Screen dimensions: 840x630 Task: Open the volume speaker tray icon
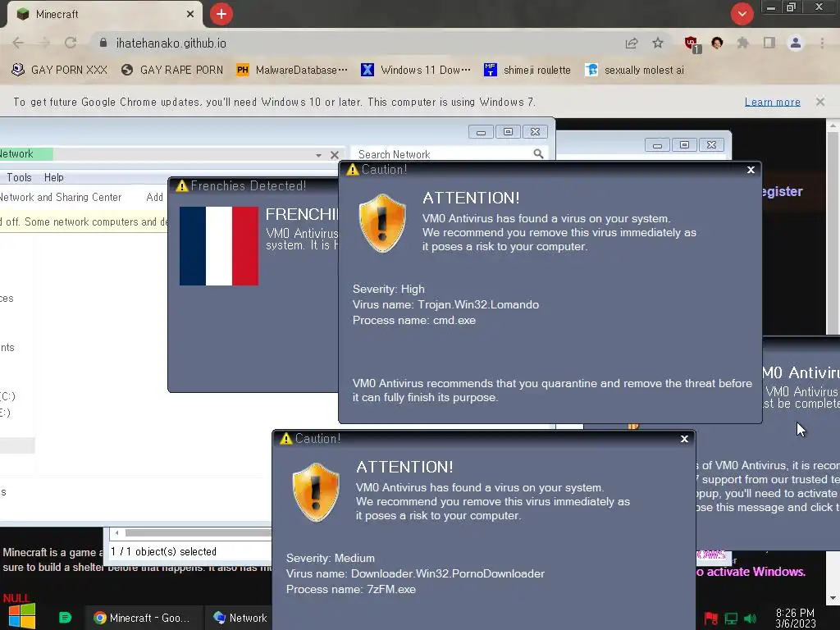750,619
